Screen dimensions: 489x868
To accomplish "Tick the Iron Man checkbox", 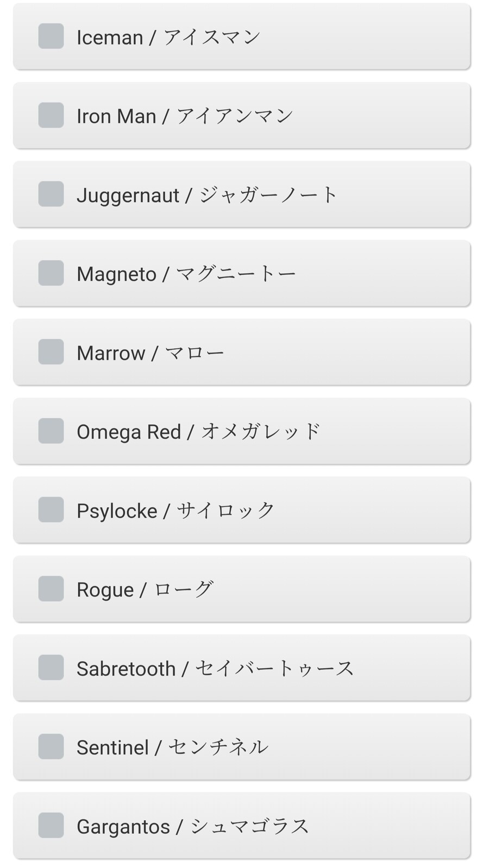I will click(x=51, y=115).
